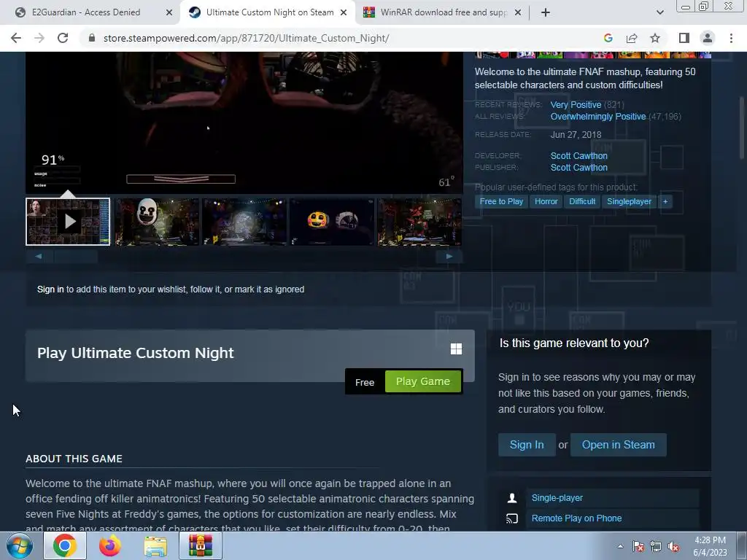The image size is (747, 560).
Task: Close the Ultimate Custom Night tab
Action: click(344, 12)
